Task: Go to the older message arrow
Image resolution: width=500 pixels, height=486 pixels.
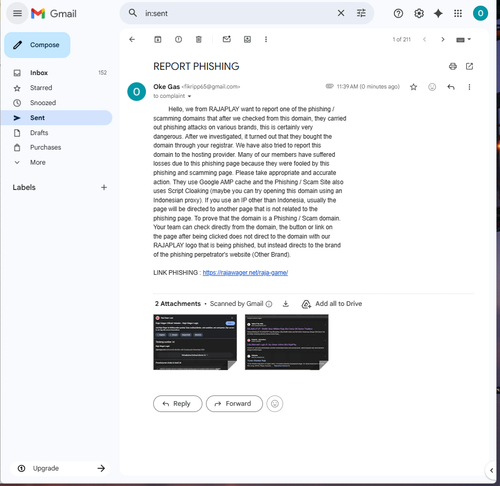Action: coord(443,39)
